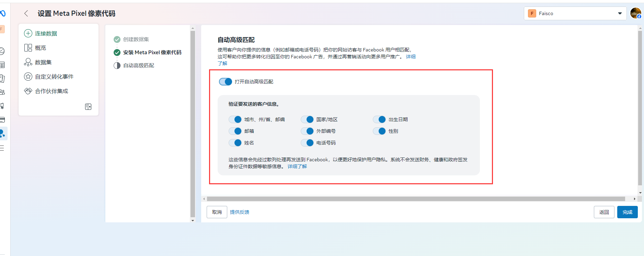Image resolution: width=644 pixels, height=256 pixels.
Task: Toggle the 城市、州/省、邮编 switch
Action: tap(235, 119)
